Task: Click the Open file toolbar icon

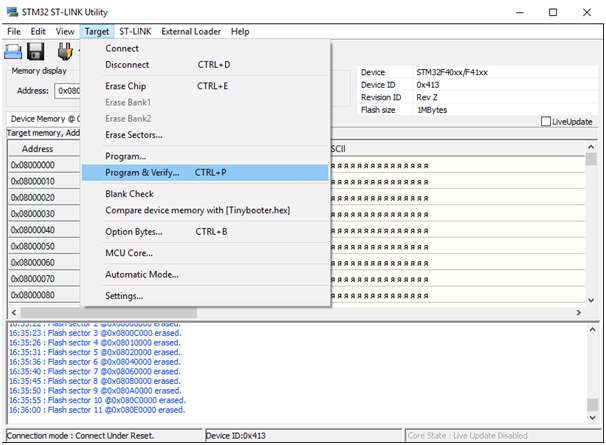Action: click(13, 51)
